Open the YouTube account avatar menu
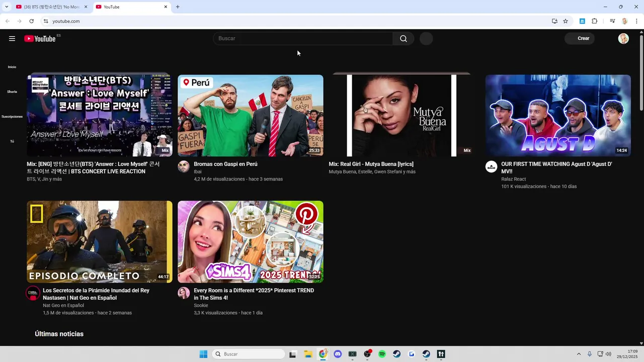The height and width of the screenshot is (362, 644). (623, 39)
